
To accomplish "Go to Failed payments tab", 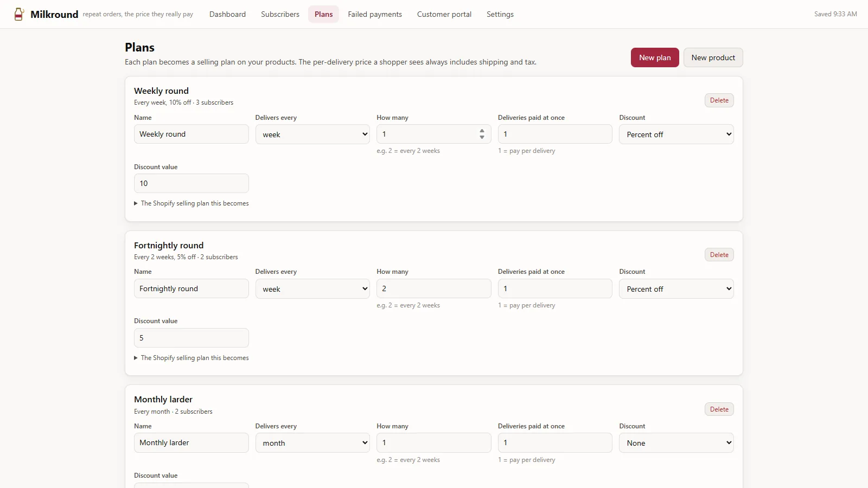I will 375,14.
